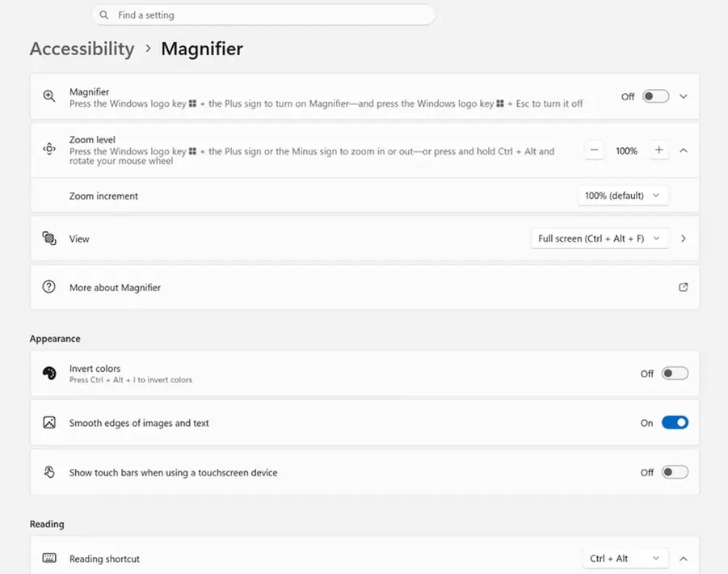Click the Smooth edges image icon
The height and width of the screenshot is (574, 728).
pos(49,422)
